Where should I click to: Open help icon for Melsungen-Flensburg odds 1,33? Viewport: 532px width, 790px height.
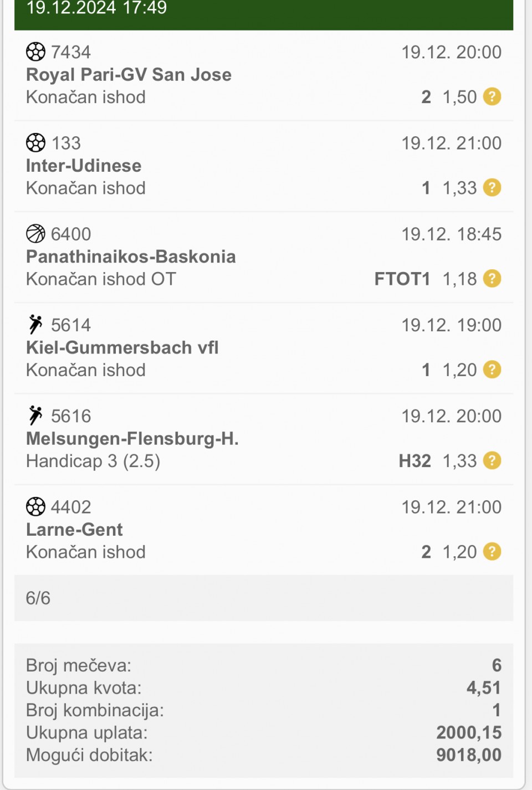click(492, 460)
